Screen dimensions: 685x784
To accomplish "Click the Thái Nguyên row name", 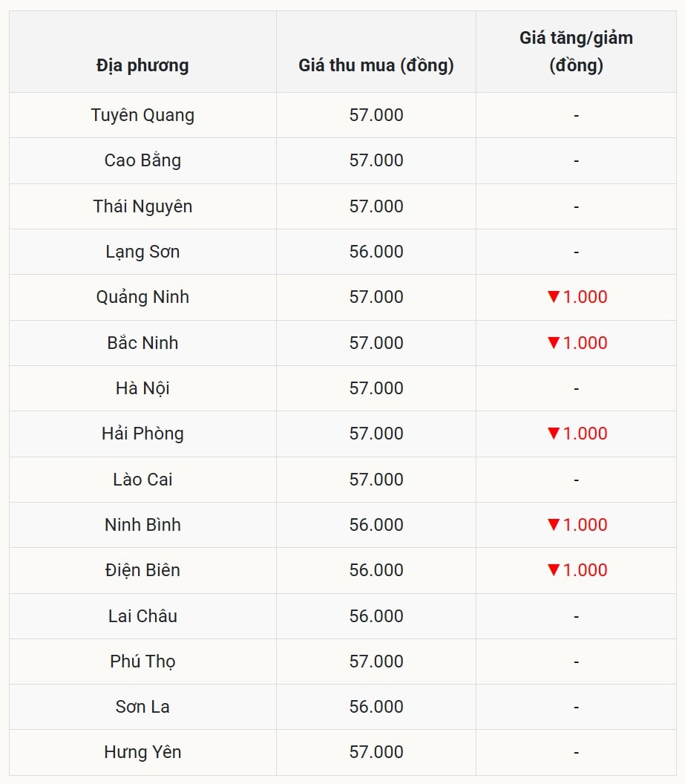I will (142, 206).
